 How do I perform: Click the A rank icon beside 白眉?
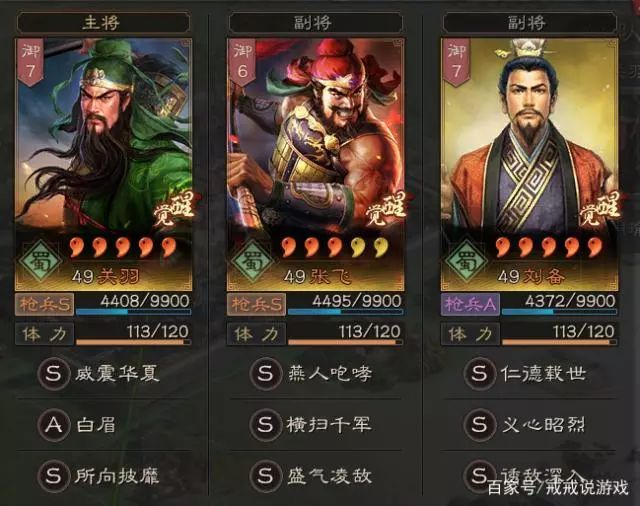click(x=53, y=425)
